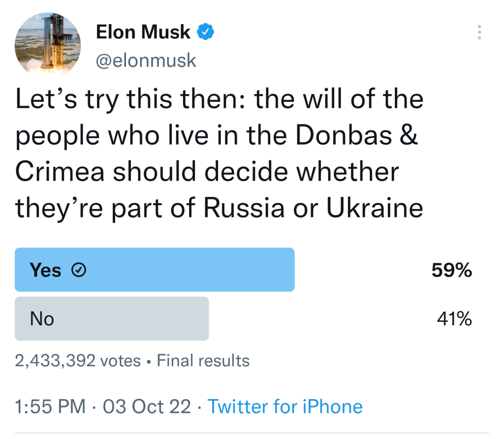Click the word "Russia" in the tweet
504x439 pixels.
244,208
